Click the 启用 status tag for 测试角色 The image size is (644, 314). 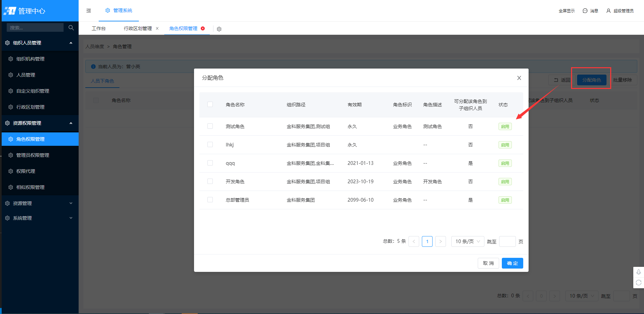click(505, 126)
